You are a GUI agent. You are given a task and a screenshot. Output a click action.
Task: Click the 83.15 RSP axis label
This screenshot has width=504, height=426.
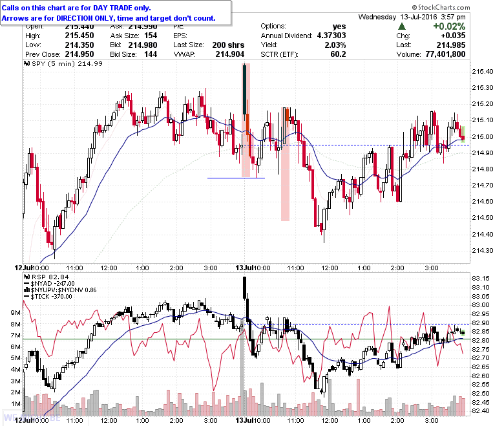tap(481, 279)
